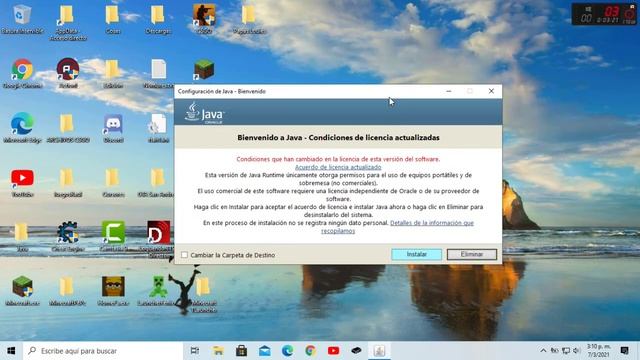
Task: Open the Windows Start menu
Action: coord(11,351)
